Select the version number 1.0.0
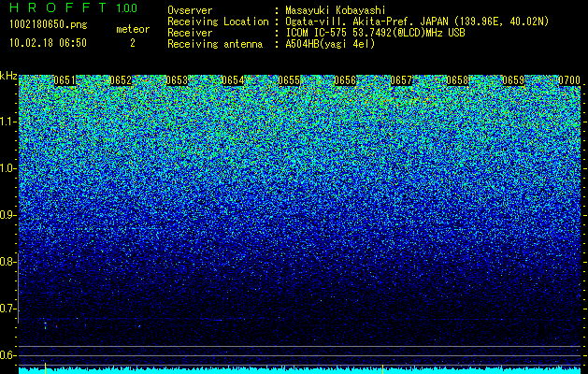This screenshot has width=588, height=374. tap(127, 7)
